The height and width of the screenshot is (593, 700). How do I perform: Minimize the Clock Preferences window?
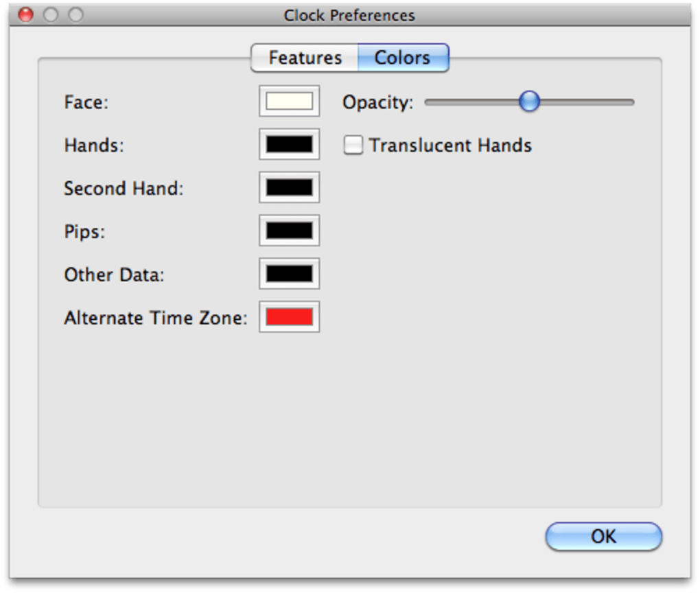pyautogui.click(x=51, y=14)
